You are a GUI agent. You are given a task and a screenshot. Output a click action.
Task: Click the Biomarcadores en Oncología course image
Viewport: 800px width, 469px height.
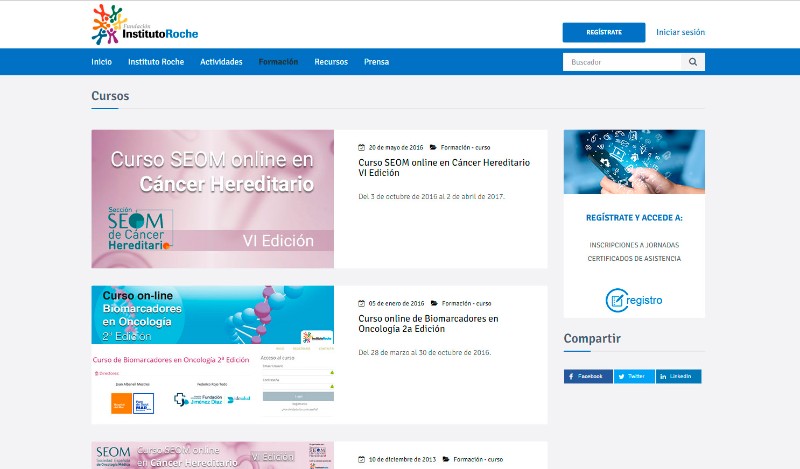pos(213,355)
